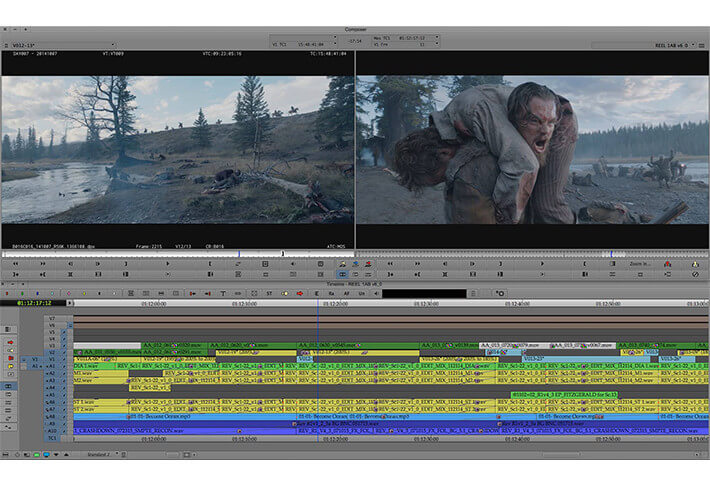The image size is (710, 486).
Task: Click the timeline zoom scale slider
Action: (x=172, y=454)
